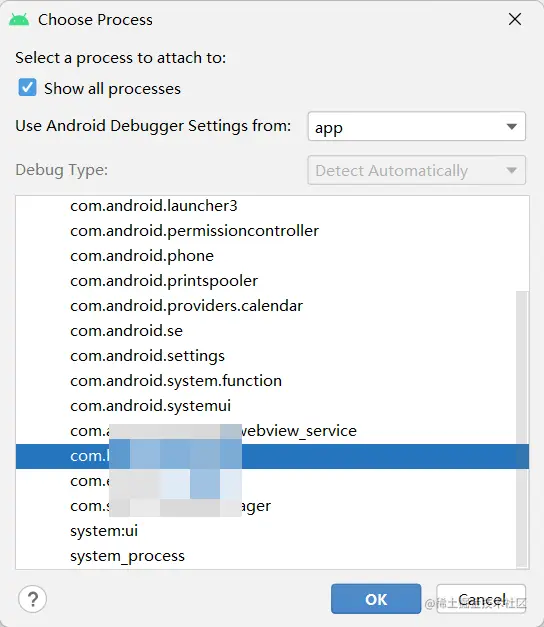This screenshot has width=544, height=627.
Task: Select com.android.system.function process
Action: 272,381
